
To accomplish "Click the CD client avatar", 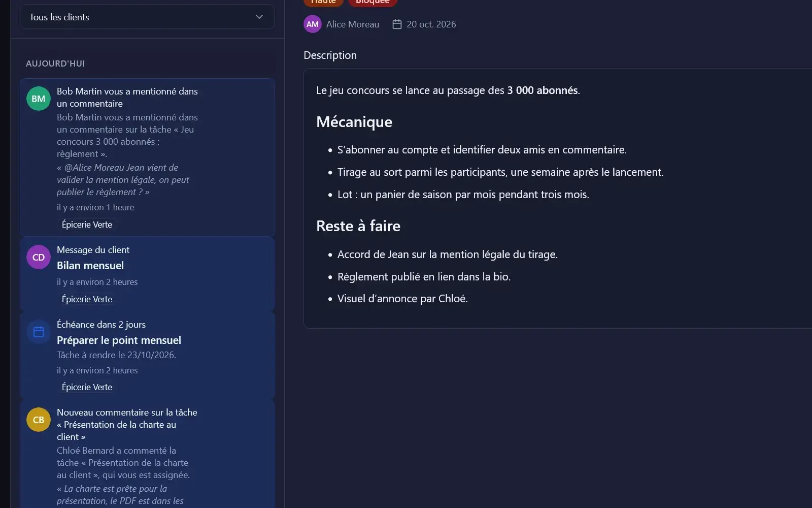I will point(39,257).
